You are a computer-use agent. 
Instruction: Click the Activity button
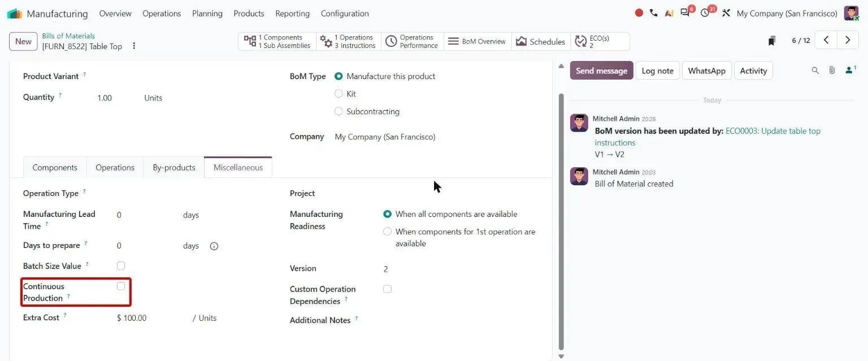coord(753,71)
